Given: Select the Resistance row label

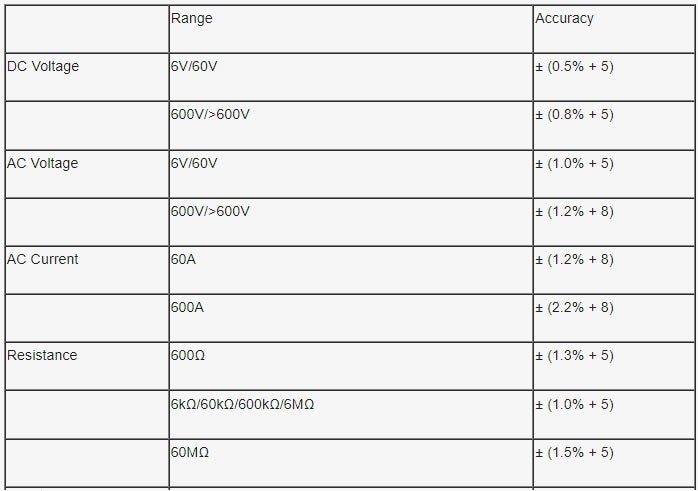Looking at the screenshot, I should click(42, 355).
